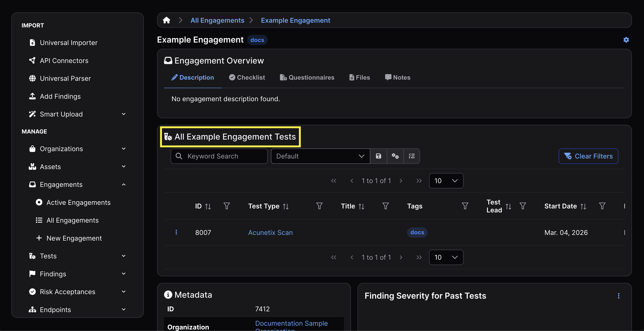
Task: Open the Finding Severity panel kebab menu
Action: click(x=618, y=296)
